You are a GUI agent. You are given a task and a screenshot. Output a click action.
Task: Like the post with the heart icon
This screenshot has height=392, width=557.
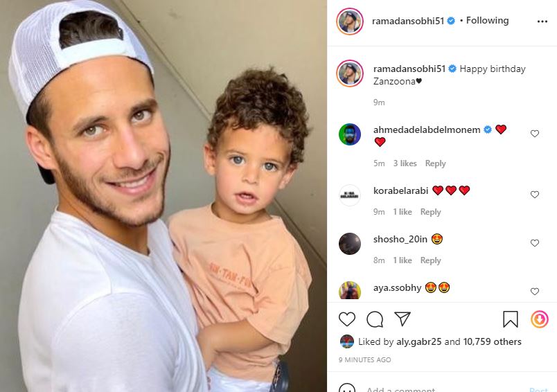tap(346, 319)
